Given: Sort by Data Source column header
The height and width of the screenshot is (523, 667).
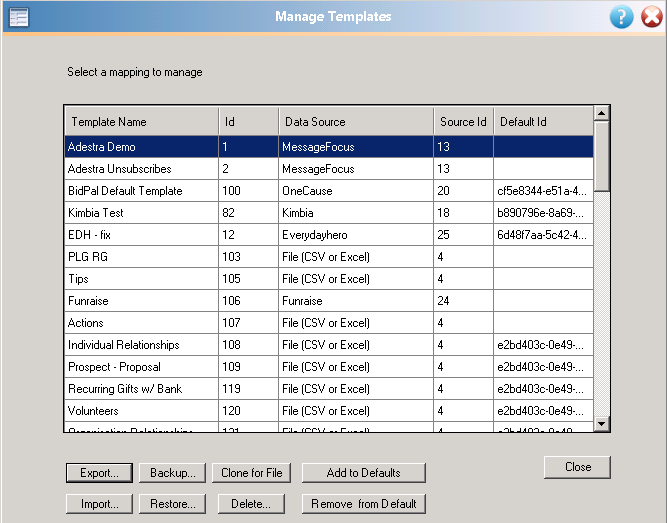Looking at the screenshot, I should [x=356, y=122].
